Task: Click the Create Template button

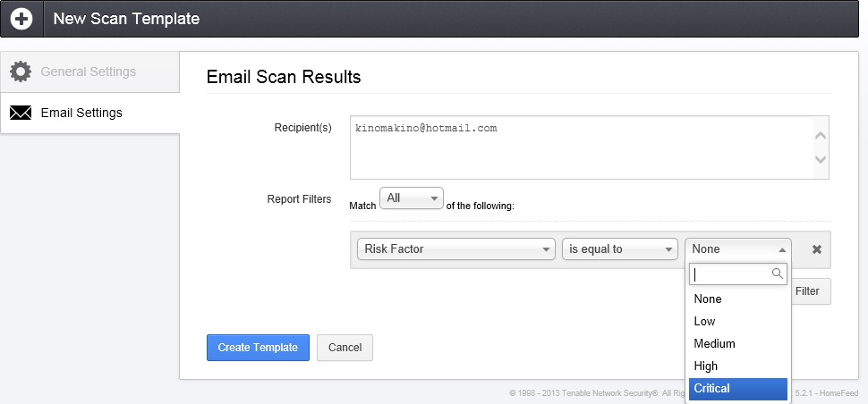Action: point(258,348)
